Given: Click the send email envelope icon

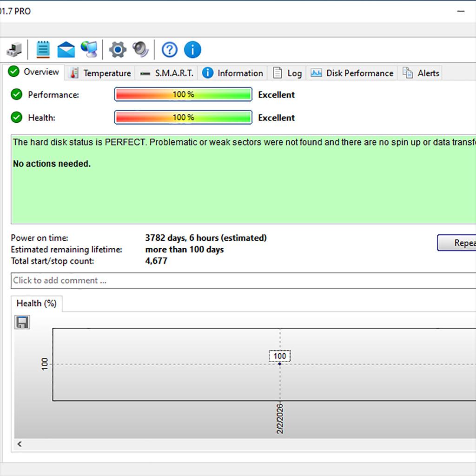Looking at the screenshot, I should point(66,49).
